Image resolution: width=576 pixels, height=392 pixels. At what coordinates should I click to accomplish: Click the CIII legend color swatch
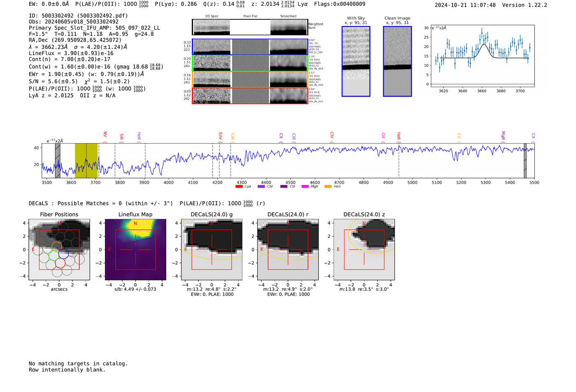pyautogui.click(x=284, y=187)
